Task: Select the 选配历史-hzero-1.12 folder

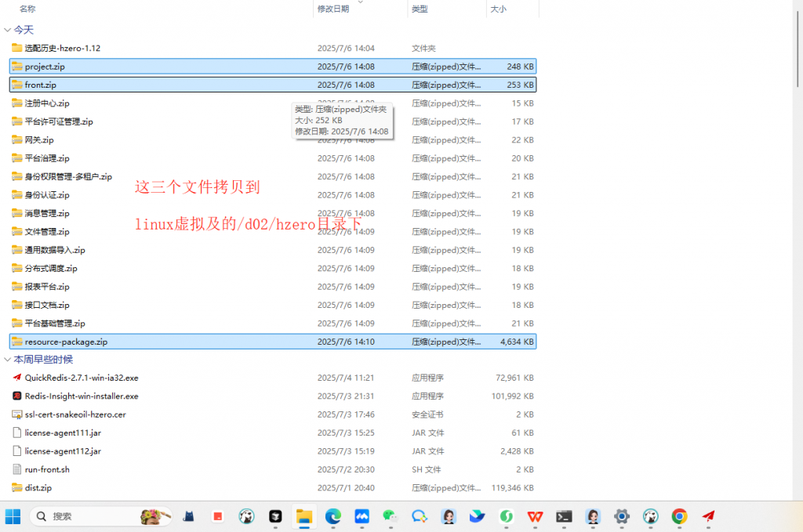Action: tap(62, 49)
